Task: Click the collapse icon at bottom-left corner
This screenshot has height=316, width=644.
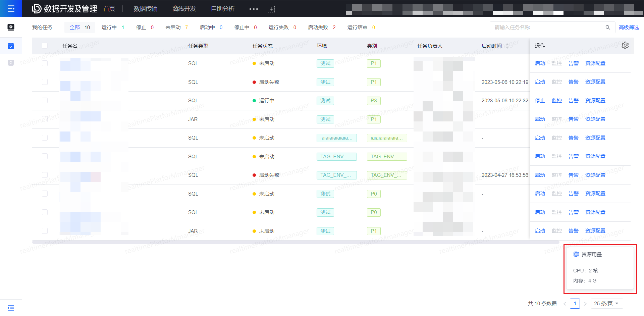Action: [x=11, y=308]
